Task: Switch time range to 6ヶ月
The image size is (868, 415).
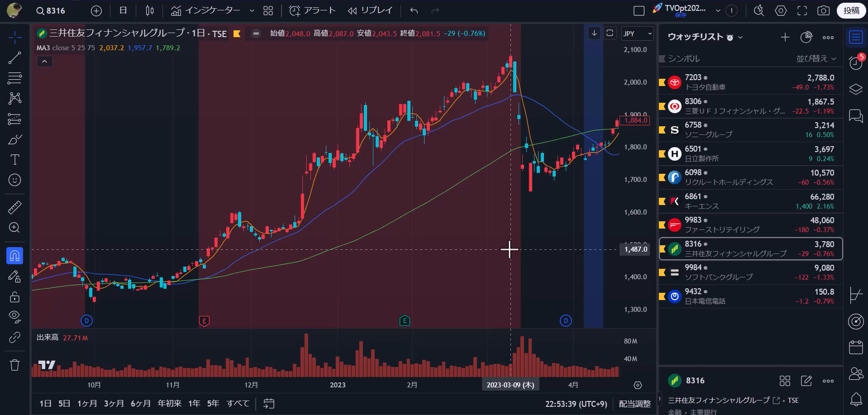Action: point(140,403)
